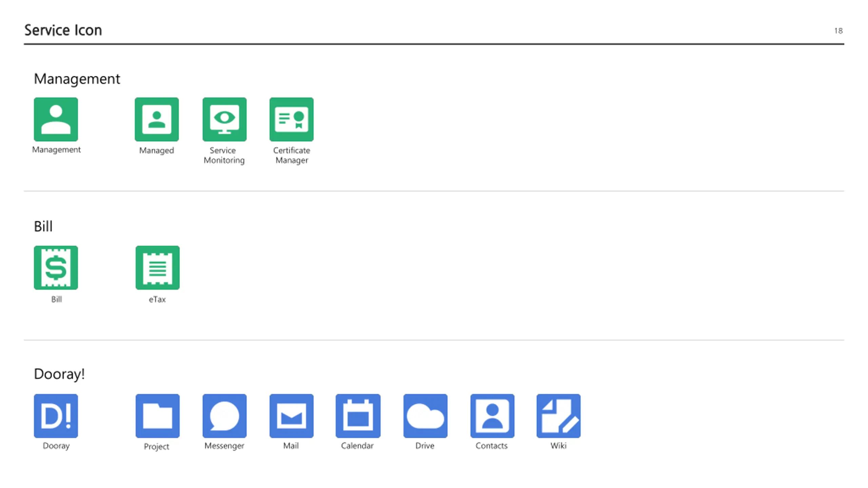Click the Contacts person icon
The height and width of the screenshot is (488, 868).
492,416
